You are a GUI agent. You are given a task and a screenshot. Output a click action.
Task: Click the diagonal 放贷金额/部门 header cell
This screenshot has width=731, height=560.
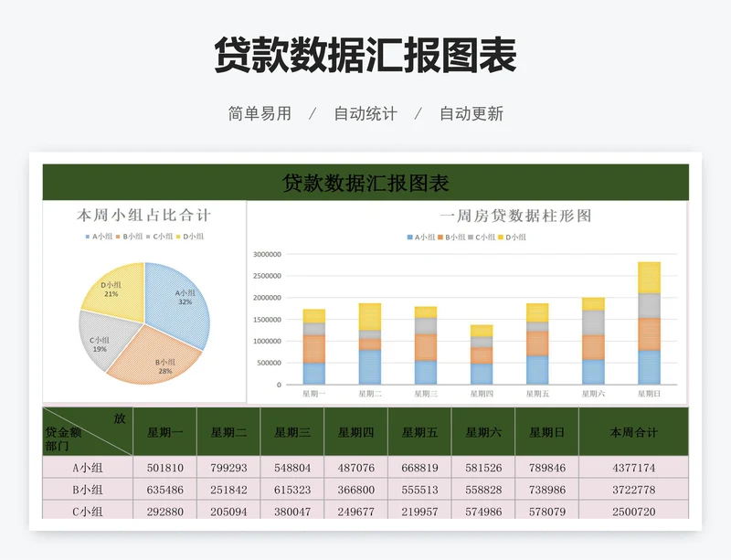88,432
